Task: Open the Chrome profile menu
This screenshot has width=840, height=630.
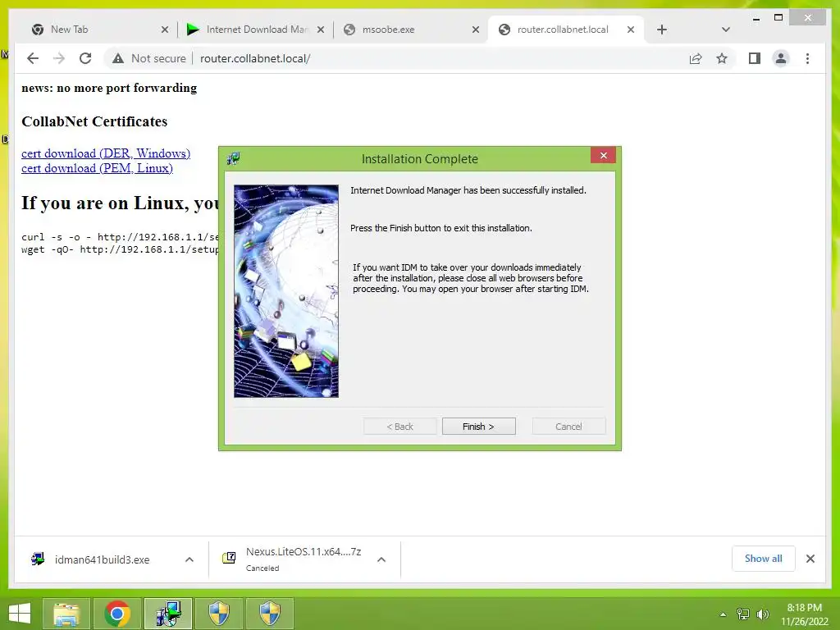Action: click(x=781, y=58)
